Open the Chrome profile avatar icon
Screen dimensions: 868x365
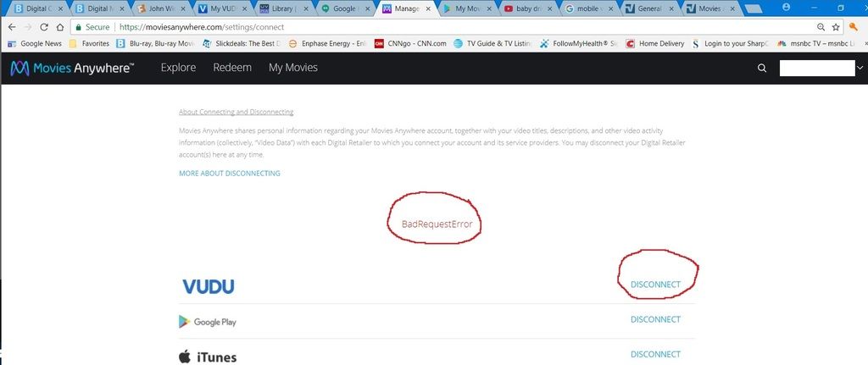(x=787, y=7)
